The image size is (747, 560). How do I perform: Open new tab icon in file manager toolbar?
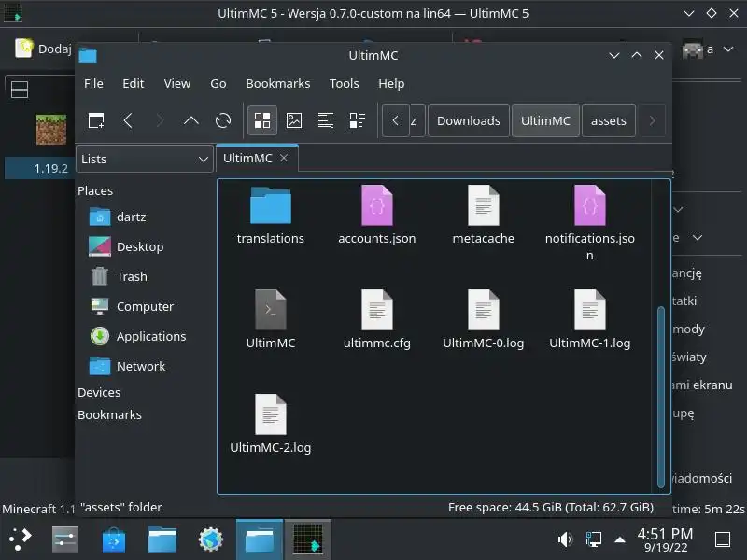[96, 120]
